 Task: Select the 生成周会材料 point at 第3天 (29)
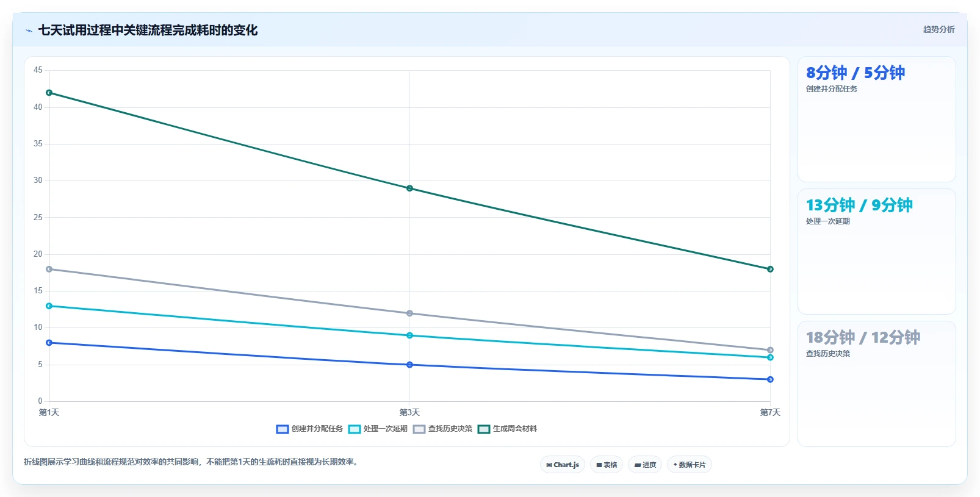(x=409, y=188)
